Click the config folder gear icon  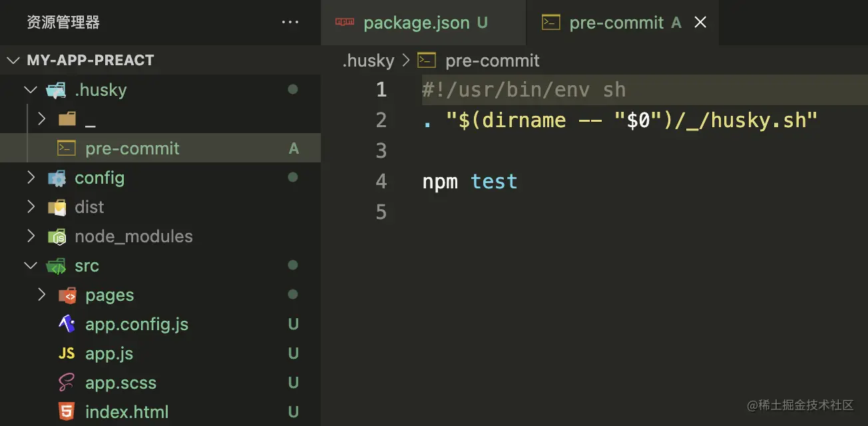[x=57, y=178]
